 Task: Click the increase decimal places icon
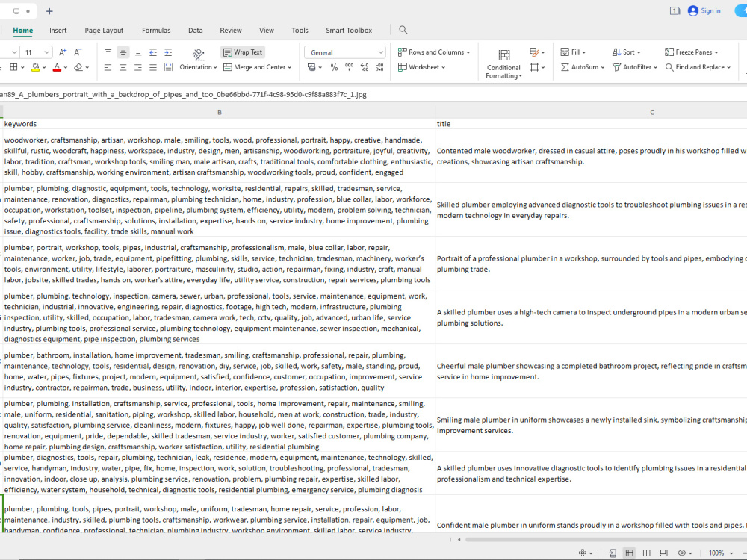[x=365, y=68]
